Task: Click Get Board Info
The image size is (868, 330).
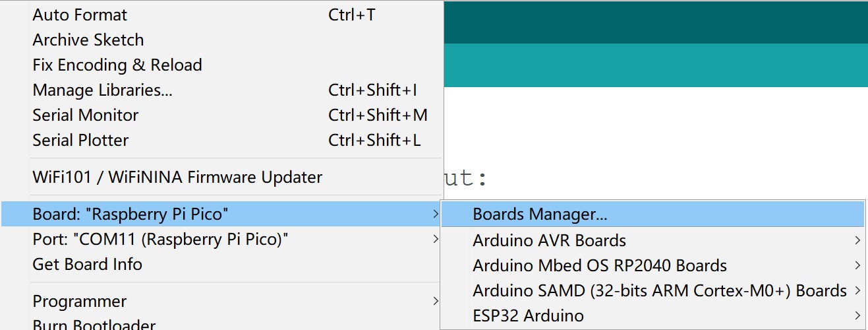Action: pyautogui.click(x=221, y=264)
